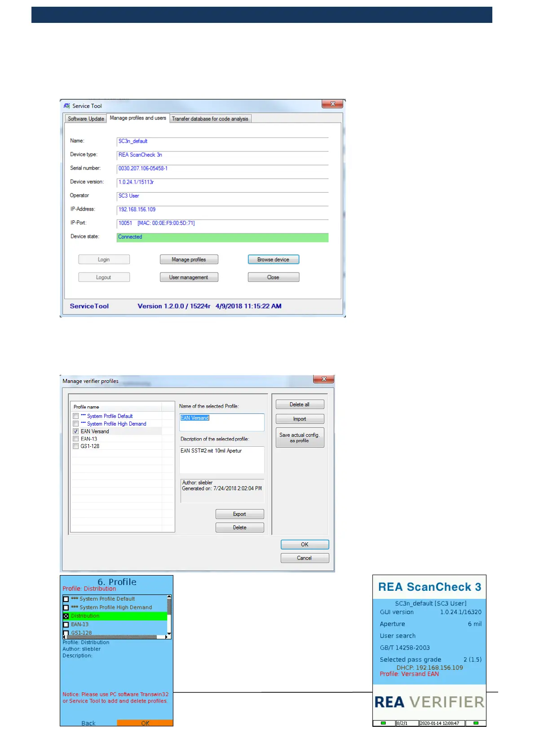The image size is (535, 756).
Task: Click the Delete all button
Action: [300, 404]
